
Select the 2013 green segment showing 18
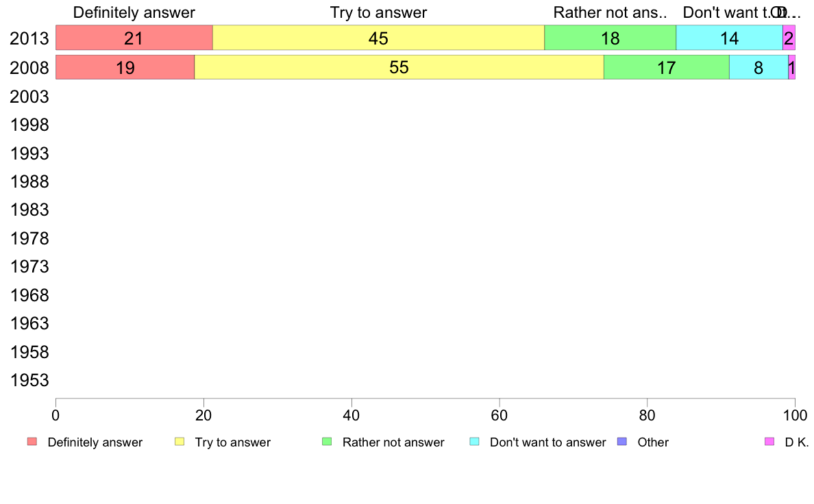[610, 38]
